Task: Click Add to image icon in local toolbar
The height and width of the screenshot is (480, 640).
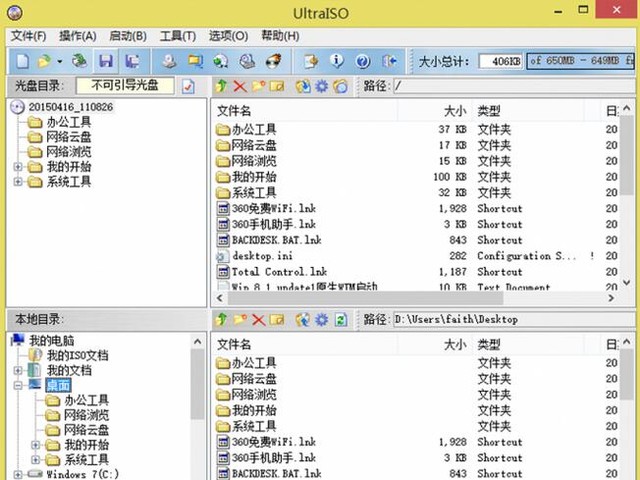Action: click(303, 320)
